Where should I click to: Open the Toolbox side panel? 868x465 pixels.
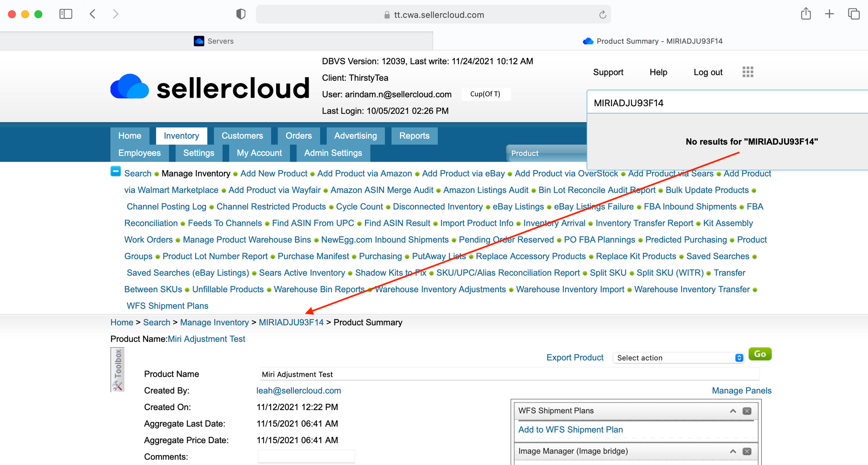pos(117,370)
